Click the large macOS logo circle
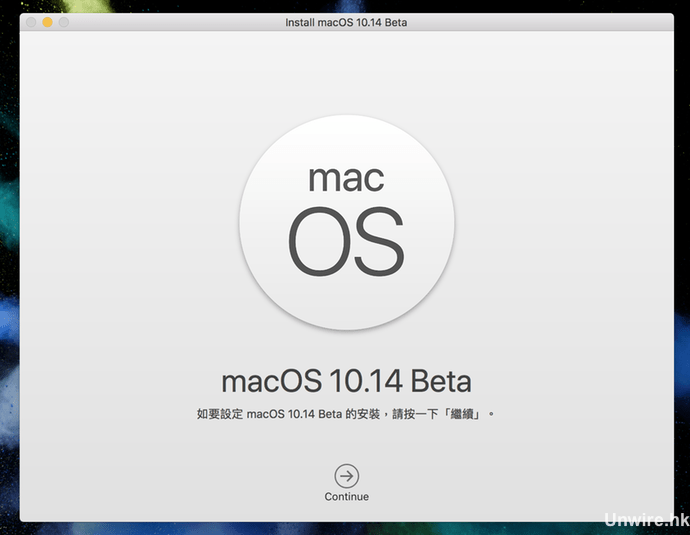The image size is (690, 535). point(347,222)
